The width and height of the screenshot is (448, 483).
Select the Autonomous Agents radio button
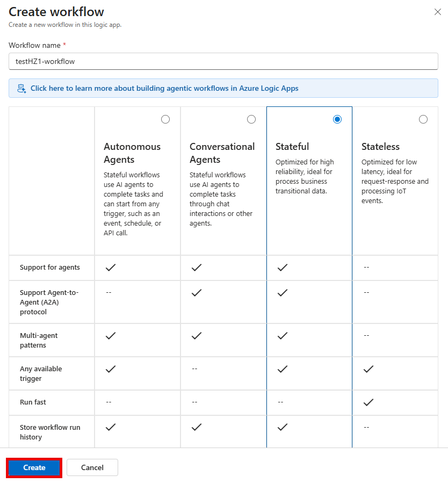(165, 119)
